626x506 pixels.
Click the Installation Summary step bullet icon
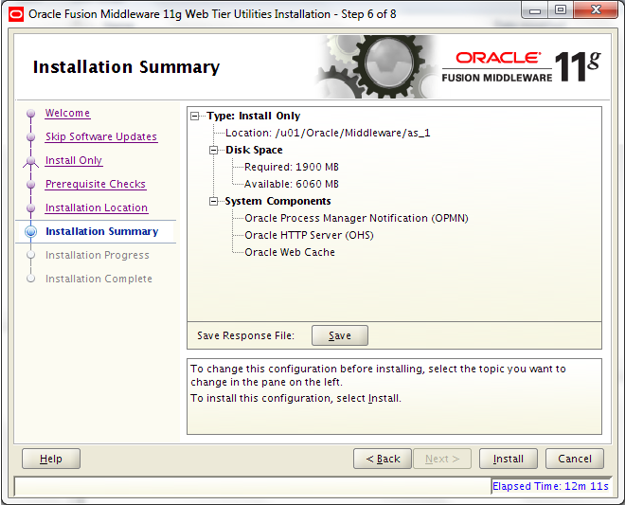coord(31,232)
